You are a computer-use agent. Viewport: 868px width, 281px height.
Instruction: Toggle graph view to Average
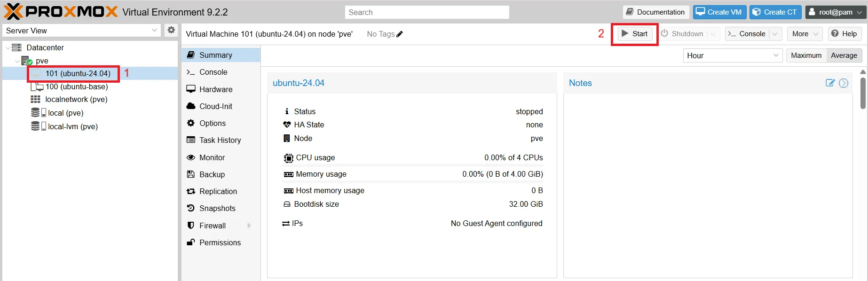pos(844,55)
